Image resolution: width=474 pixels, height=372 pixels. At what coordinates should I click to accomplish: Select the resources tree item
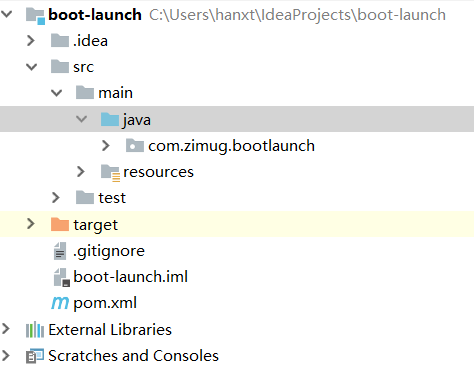[x=158, y=172]
